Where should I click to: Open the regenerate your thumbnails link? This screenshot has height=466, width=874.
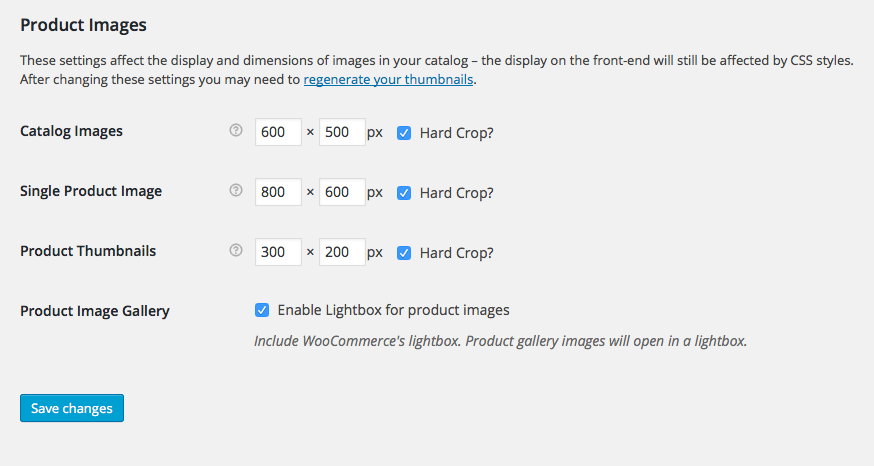389,80
